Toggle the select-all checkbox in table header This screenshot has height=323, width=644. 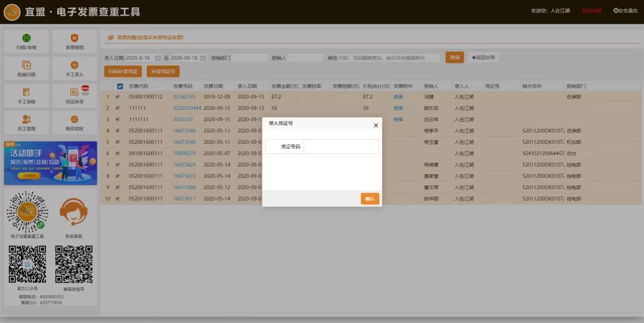coord(120,86)
